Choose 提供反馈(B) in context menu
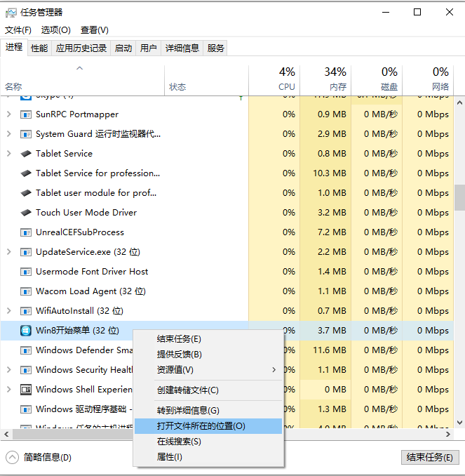This screenshot has width=465, height=476. 208,355
